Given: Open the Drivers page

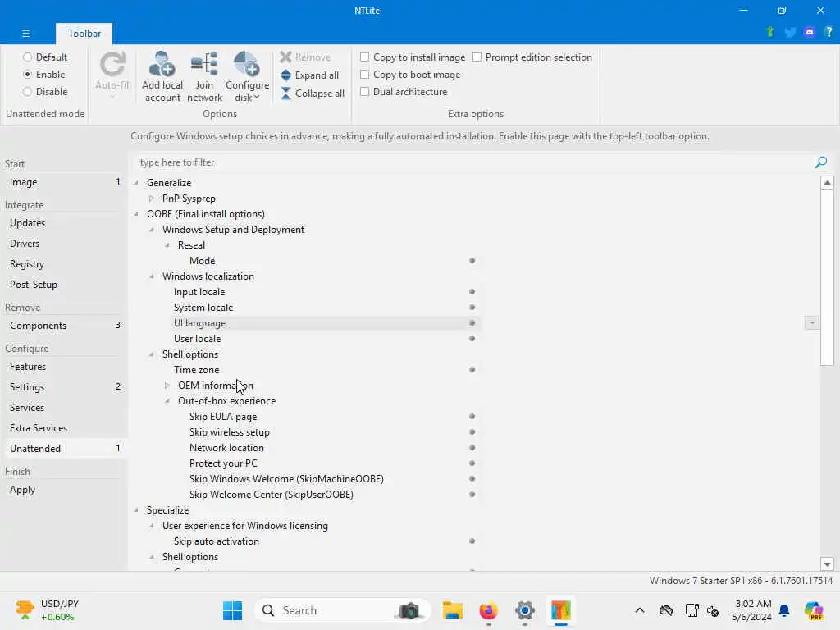Looking at the screenshot, I should [x=64, y=243].
